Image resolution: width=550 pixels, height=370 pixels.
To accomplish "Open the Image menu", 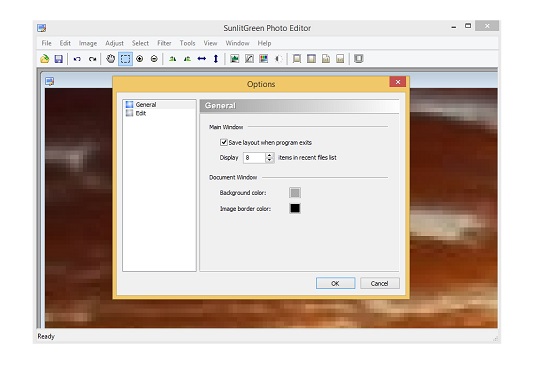I will point(88,43).
